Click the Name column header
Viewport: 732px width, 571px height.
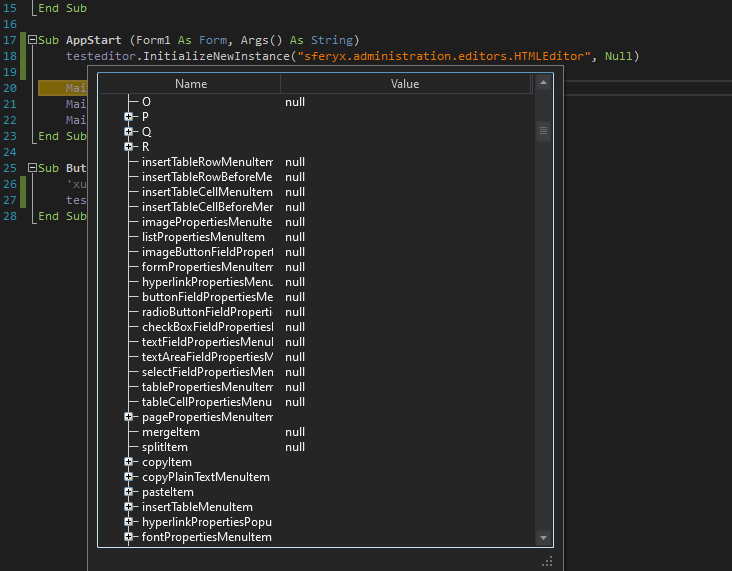pos(190,84)
